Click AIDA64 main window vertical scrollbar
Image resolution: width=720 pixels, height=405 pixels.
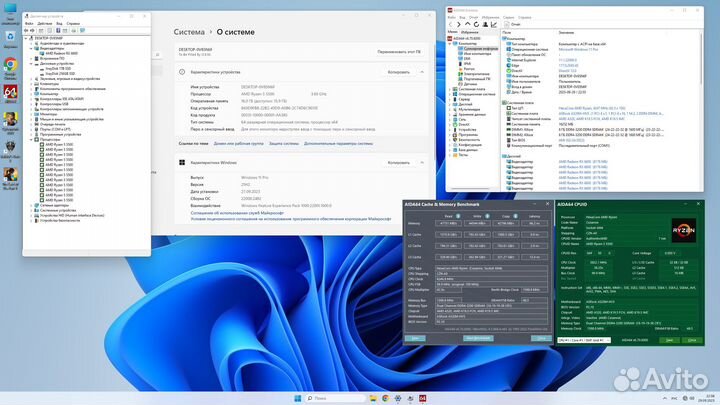tap(701, 60)
